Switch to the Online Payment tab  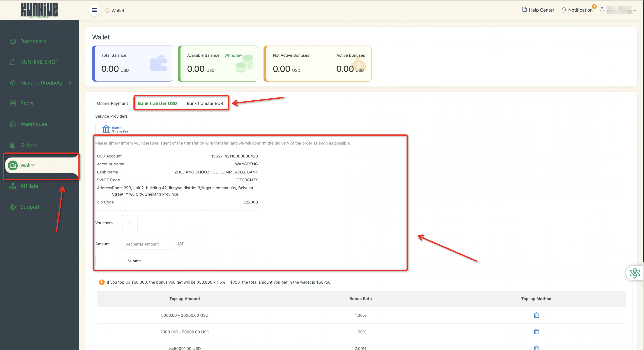[x=112, y=103]
